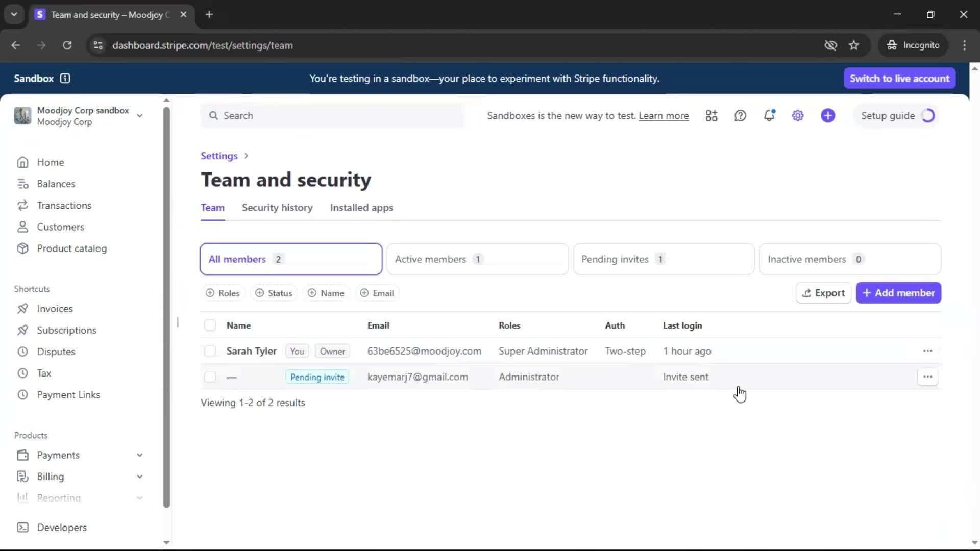Open more options for pending invite row
Image resolution: width=980 pixels, height=551 pixels.
pos(927,377)
